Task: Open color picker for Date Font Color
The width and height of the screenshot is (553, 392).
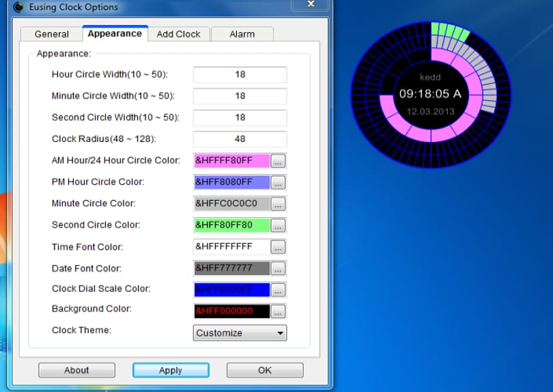Action: point(278,268)
